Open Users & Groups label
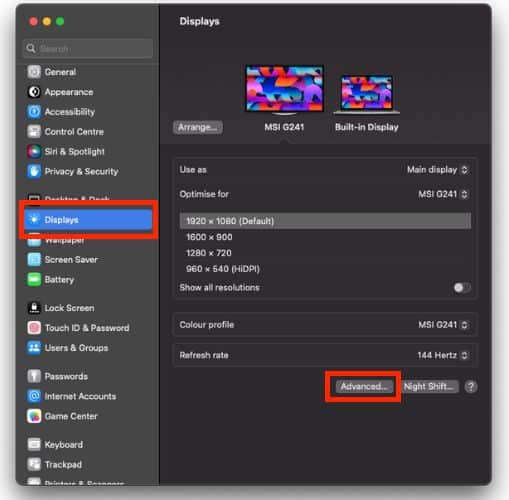This screenshot has width=509, height=500. point(76,348)
